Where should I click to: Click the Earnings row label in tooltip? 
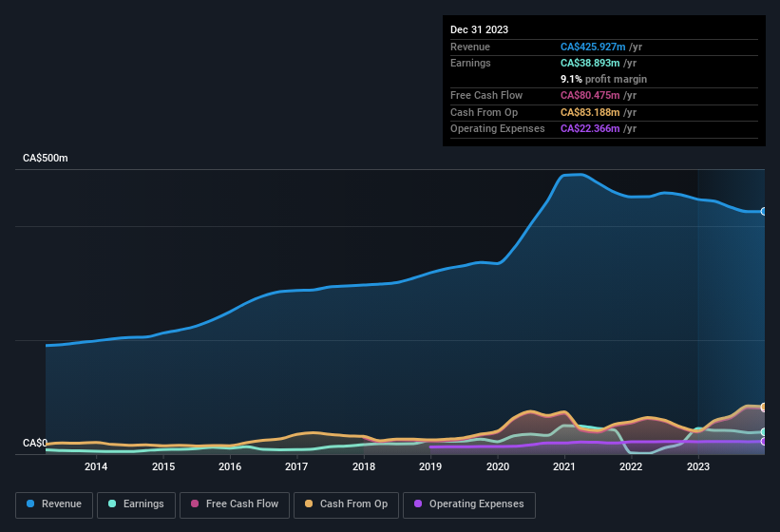coord(470,63)
